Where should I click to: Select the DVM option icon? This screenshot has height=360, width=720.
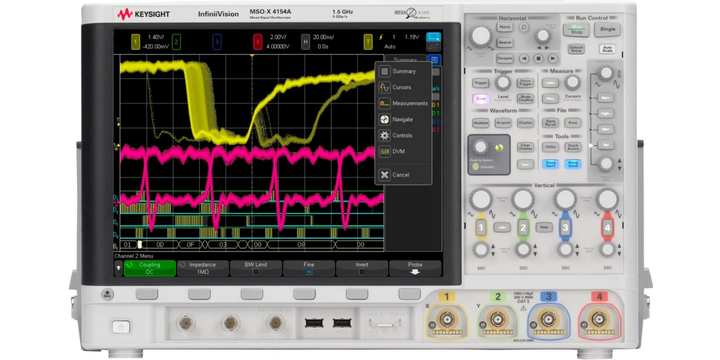[384, 151]
